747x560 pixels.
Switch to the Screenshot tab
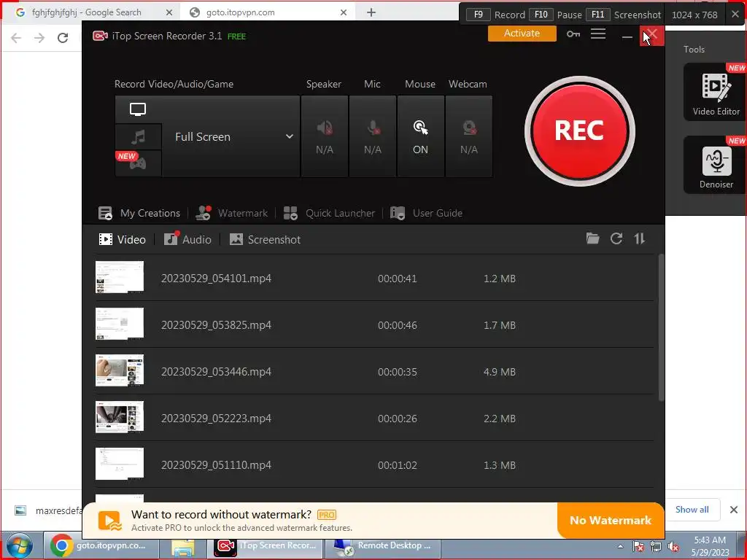265,239
